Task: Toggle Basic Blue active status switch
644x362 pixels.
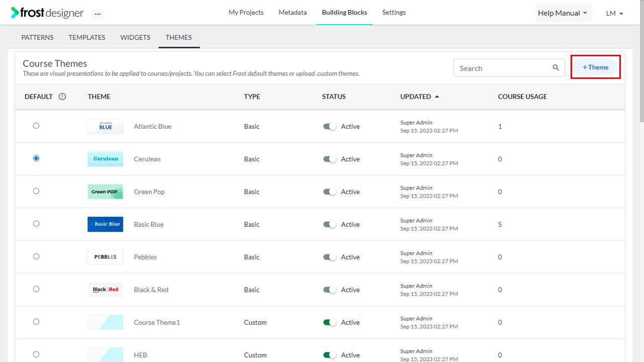Action: (330, 224)
